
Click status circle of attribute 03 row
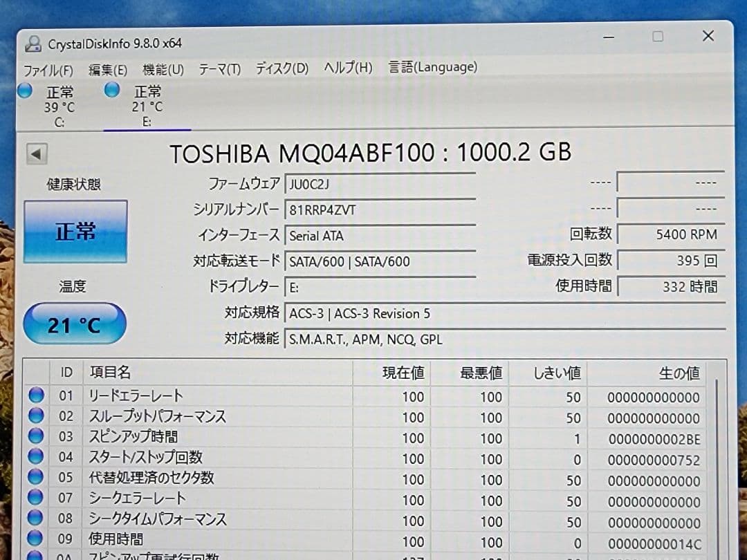(x=36, y=436)
